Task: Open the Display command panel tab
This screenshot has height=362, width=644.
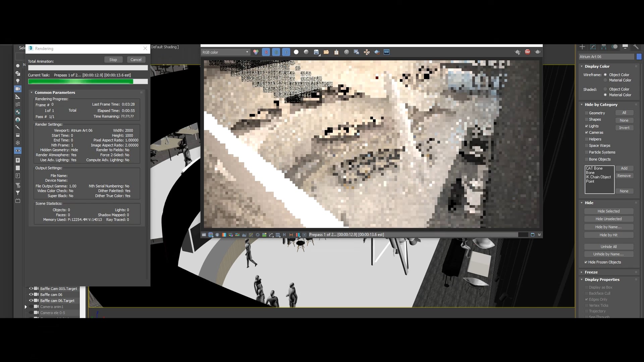Action: tap(625, 47)
